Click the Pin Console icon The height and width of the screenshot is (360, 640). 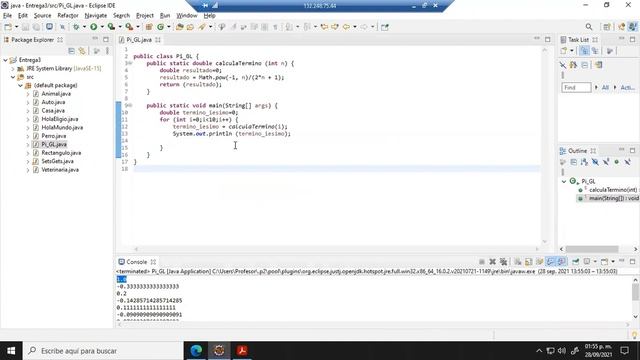576,262
